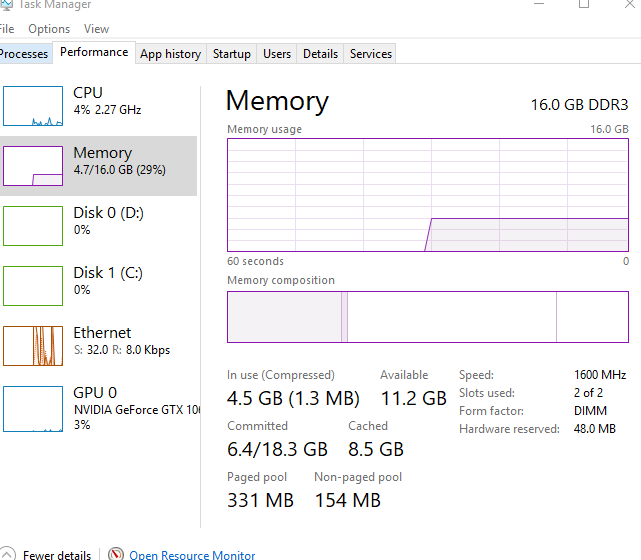Viewport: 641px width, 560px height.
Task: Click the Memory composition bar
Action: click(x=427, y=317)
